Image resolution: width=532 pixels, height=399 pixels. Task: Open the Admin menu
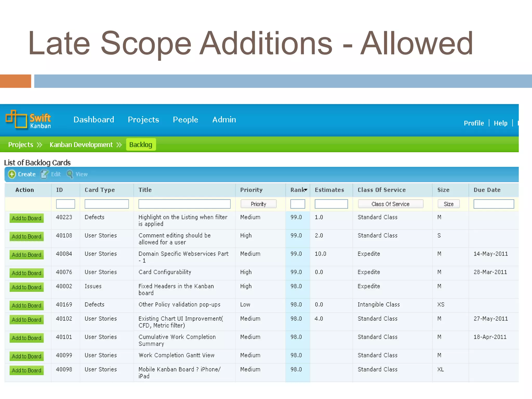click(224, 119)
